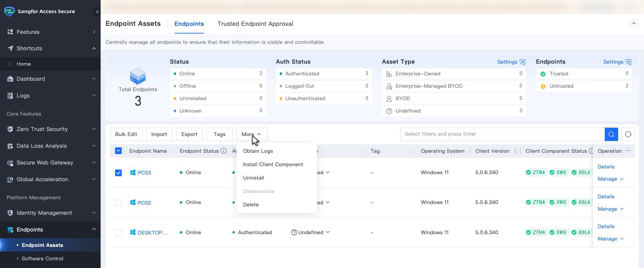Click the Dashboard icon in sidebar
This screenshot has width=644, height=268.
click(10, 79)
